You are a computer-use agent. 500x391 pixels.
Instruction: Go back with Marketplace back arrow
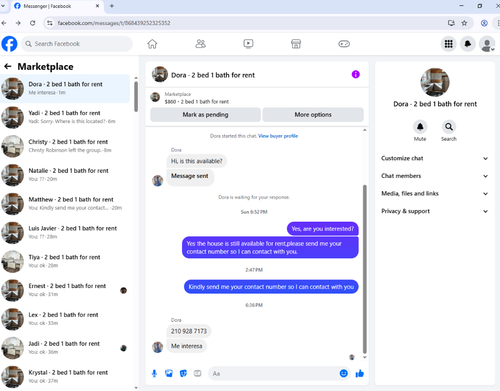[8, 67]
